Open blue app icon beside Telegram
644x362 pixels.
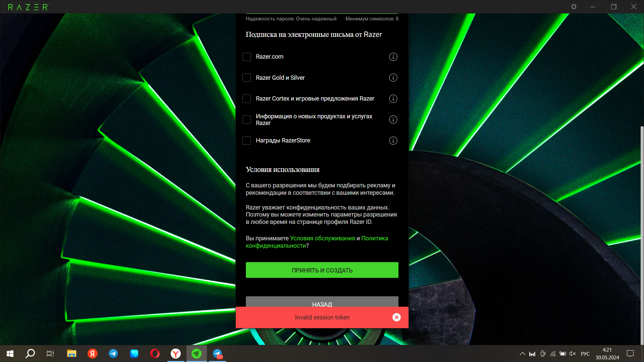134,354
